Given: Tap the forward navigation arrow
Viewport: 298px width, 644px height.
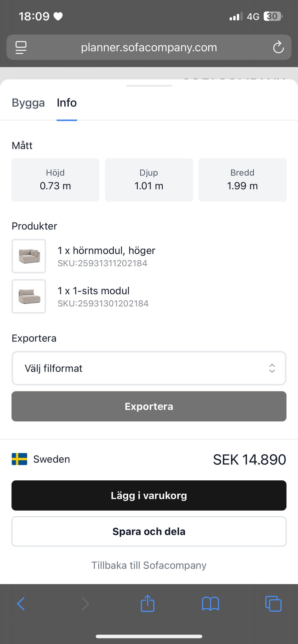Looking at the screenshot, I should tap(85, 604).
